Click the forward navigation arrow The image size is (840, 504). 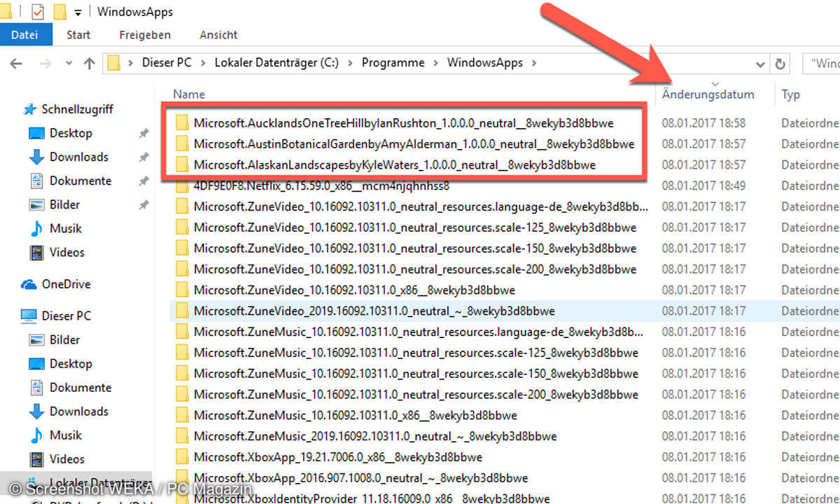coord(46,63)
